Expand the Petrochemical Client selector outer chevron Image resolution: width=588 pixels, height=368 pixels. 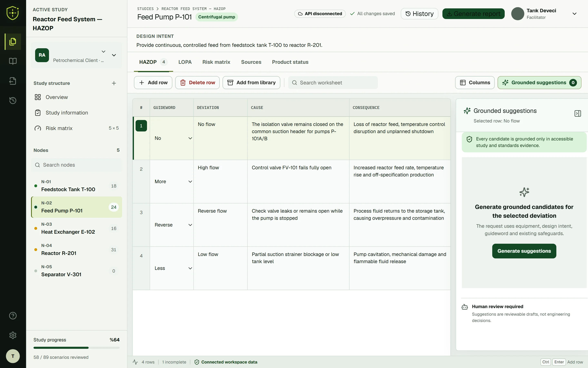coord(114,55)
